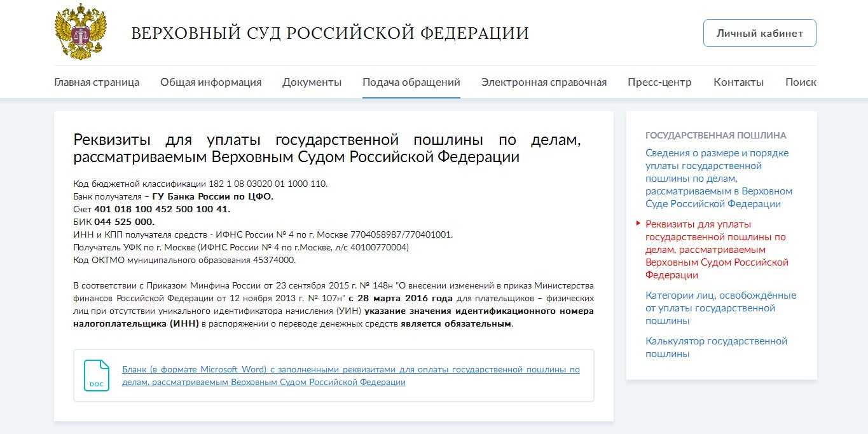Open Сведения о размере и порядке уплаты link

click(x=719, y=179)
